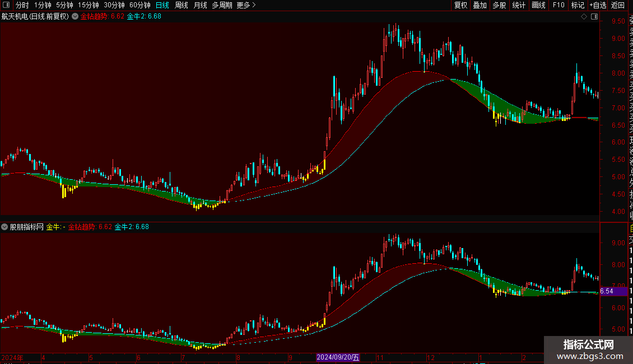Select the 15分钟 period
Viewport: 633px width, 364px height.
(x=89, y=5)
